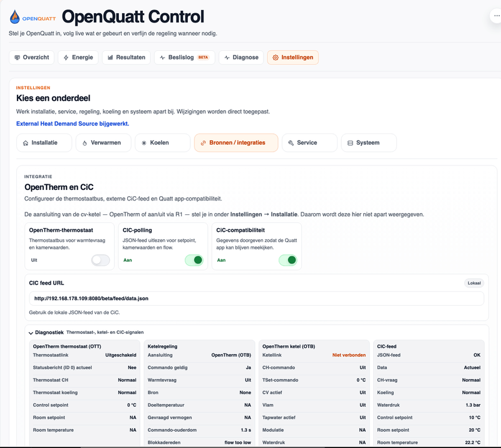The width and height of the screenshot is (501, 448).
Task: Click the 'Uitgeschakeld' Thermostaatlink value
Action: coord(121,355)
